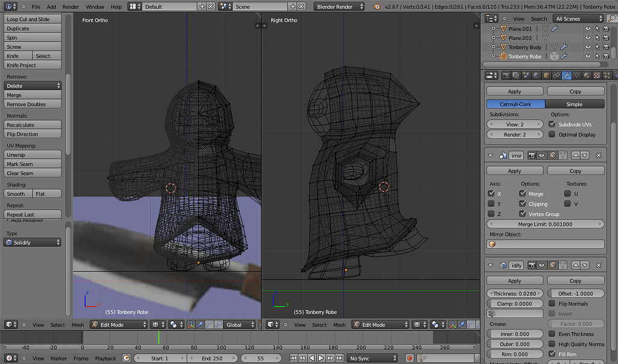Click Loop Cut and Slide tool
The width and height of the screenshot is (618, 364).
tap(33, 19)
